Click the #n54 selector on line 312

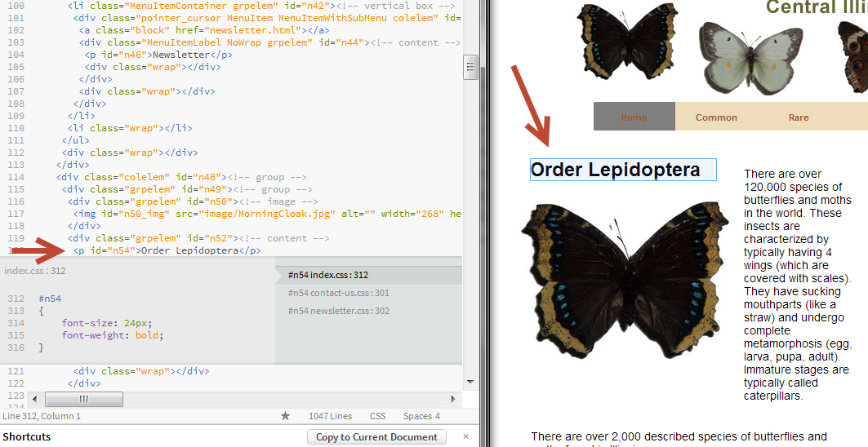50,299
